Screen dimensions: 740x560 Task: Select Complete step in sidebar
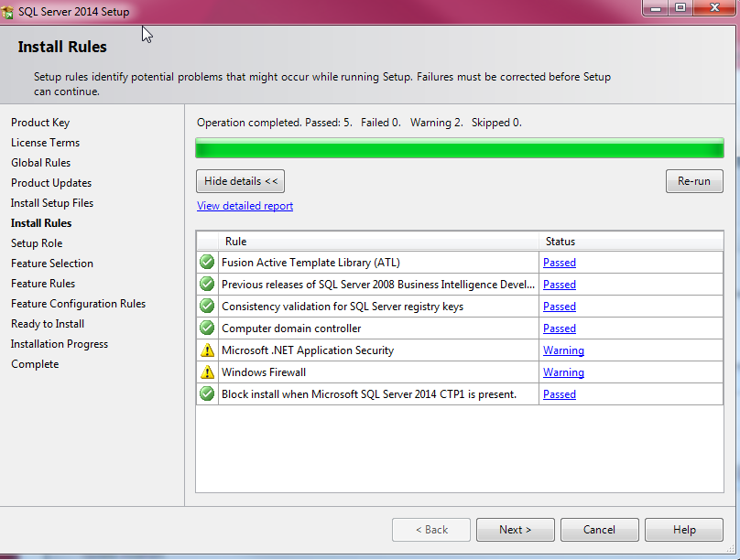pos(35,364)
